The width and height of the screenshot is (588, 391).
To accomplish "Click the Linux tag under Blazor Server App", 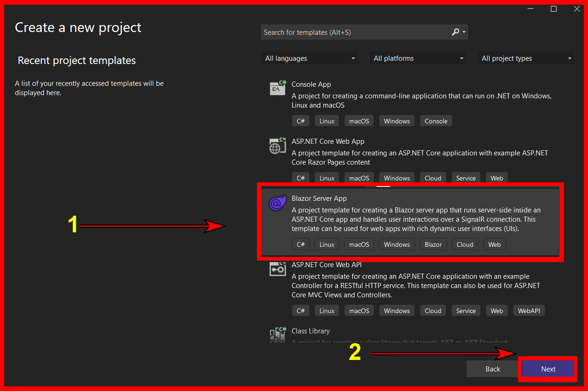I will [326, 244].
